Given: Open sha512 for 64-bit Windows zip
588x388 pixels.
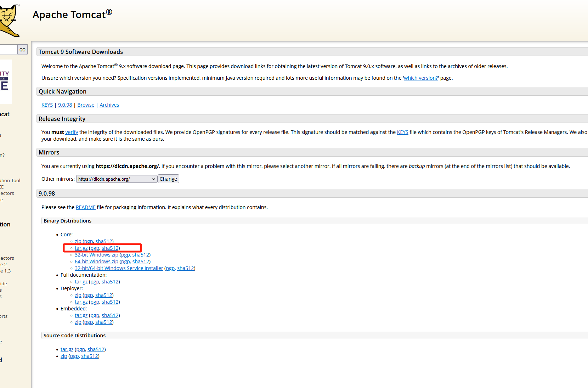Looking at the screenshot, I should coord(141,262).
